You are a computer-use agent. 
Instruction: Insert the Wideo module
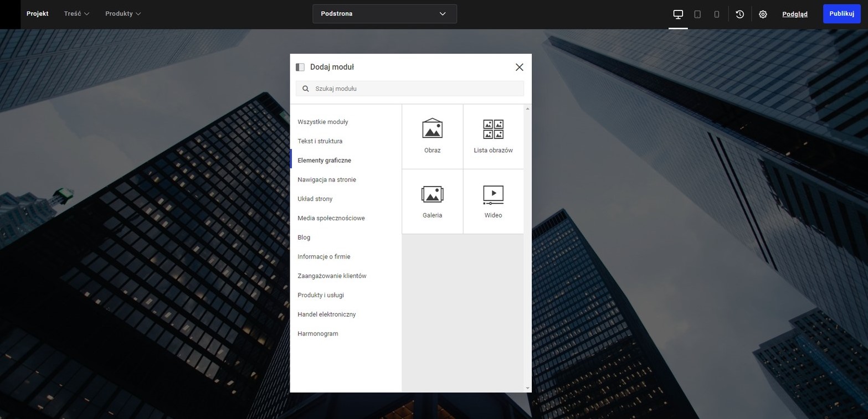[493, 201]
